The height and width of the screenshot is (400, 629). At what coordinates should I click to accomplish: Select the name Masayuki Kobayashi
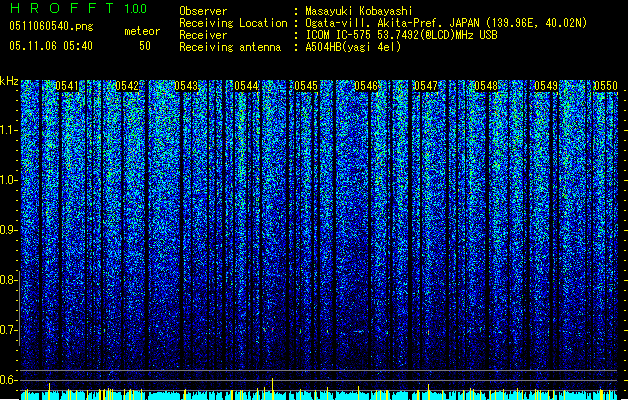tap(359, 11)
